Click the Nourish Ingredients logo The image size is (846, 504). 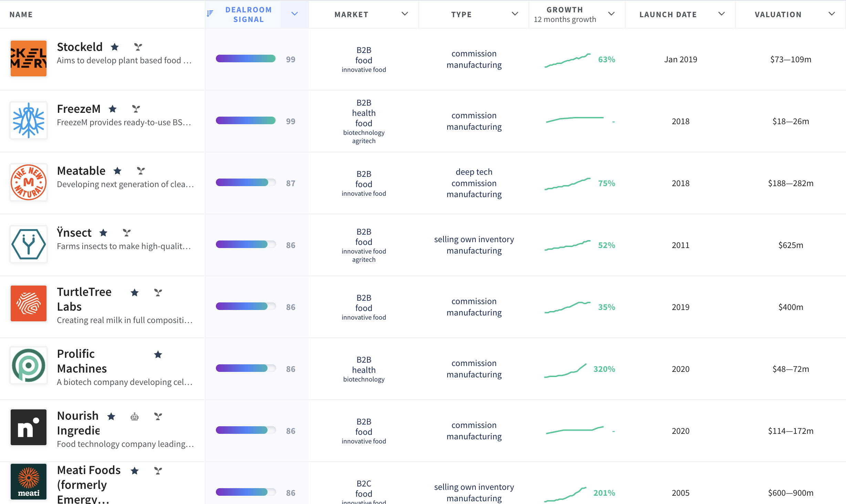pos(29,427)
